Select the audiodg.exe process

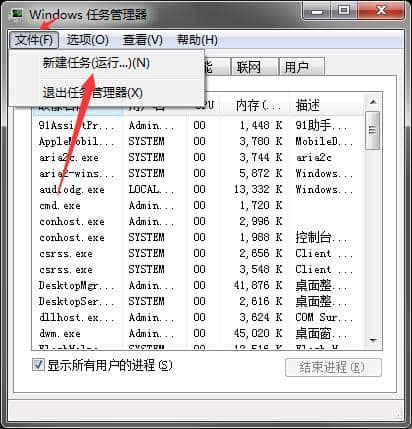coord(198,189)
